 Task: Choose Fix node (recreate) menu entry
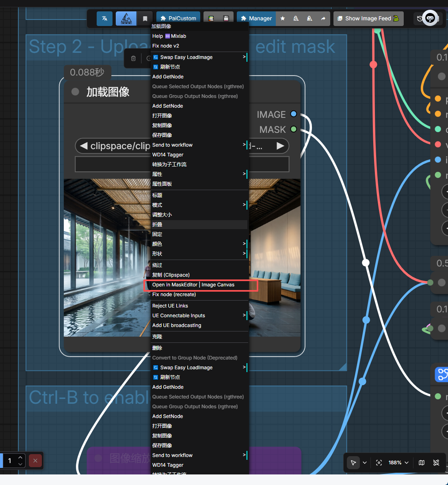(199, 294)
